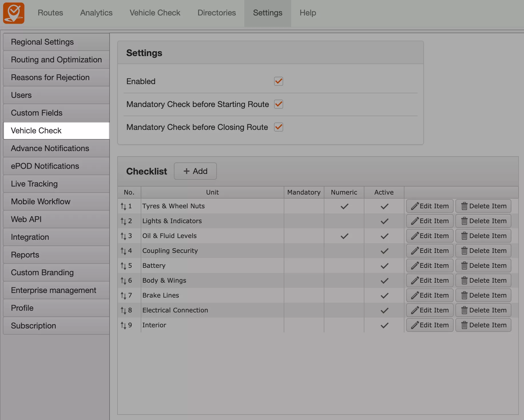Click reorder arrows for Lights & Indicators
This screenshot has width=524, height=420.
tap(123, 221)
